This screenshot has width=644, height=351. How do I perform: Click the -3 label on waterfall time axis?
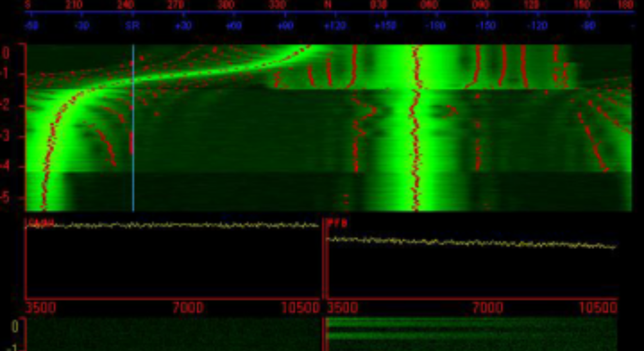[x=6, y=135]
